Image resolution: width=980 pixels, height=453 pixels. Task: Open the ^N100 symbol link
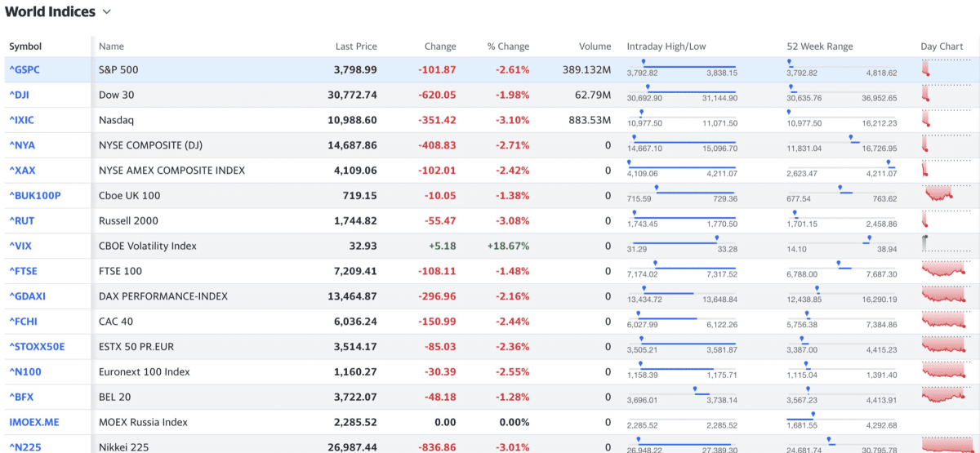click(25, 372)
